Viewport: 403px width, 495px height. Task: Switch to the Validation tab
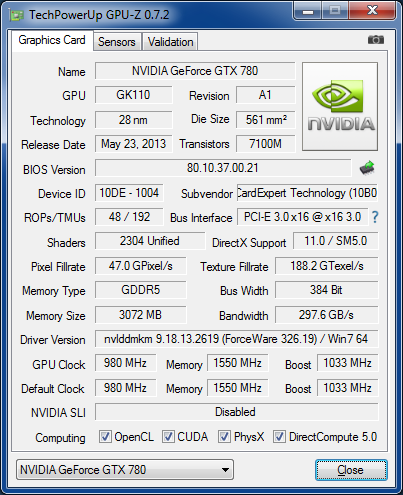tap(170, 42)
